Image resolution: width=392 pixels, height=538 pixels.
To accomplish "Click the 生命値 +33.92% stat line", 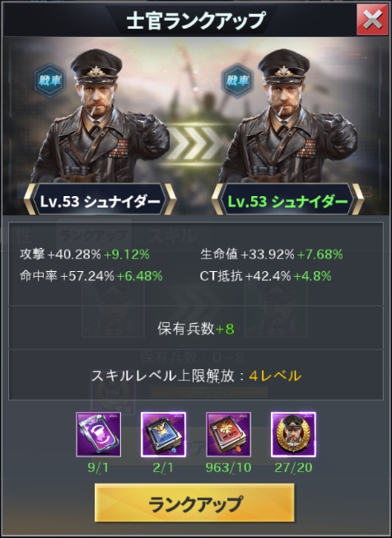I will [x=272, y=255].
